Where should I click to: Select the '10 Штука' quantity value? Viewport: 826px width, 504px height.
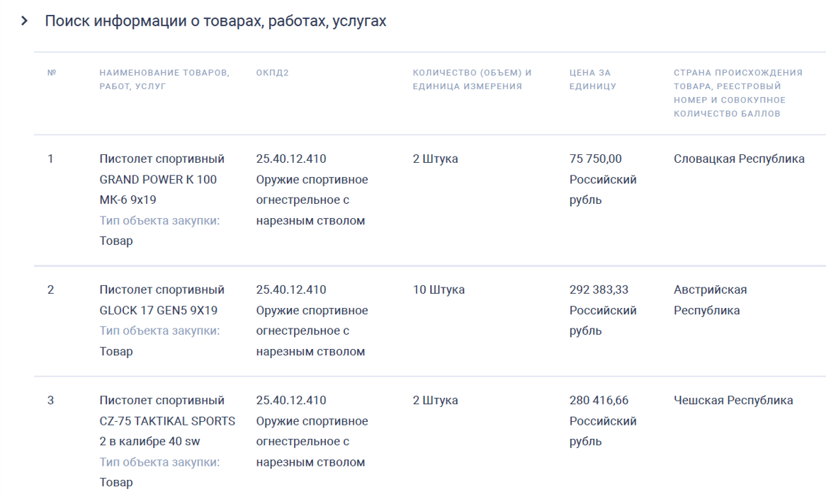pyautogui.click(x=439, y=290)
